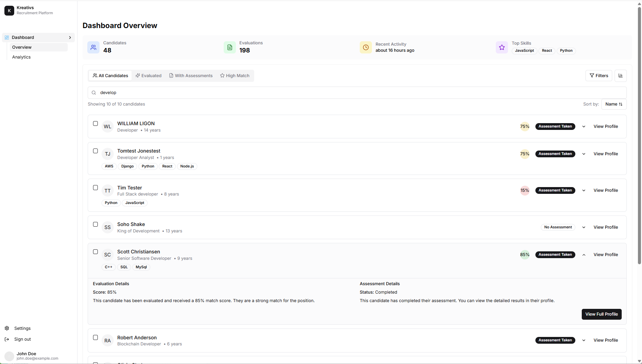Click William Ligon's 75% score badge

point(525,127)
